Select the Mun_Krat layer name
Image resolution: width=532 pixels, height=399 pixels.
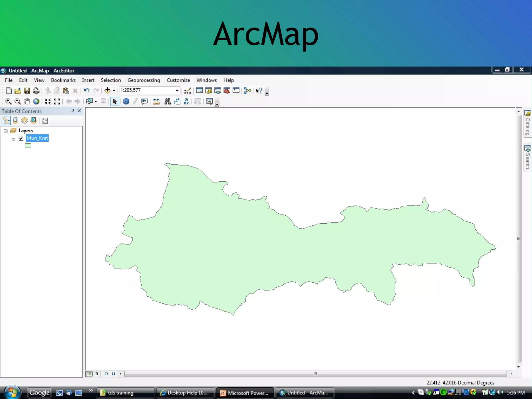37,138
